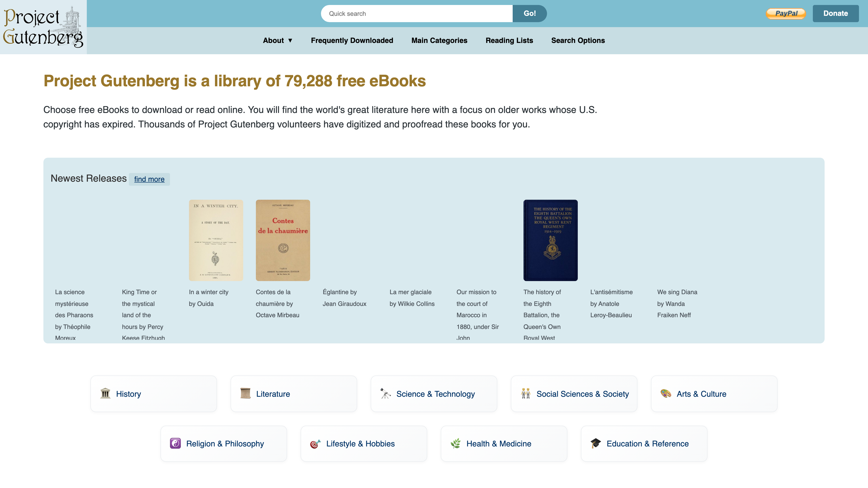Browse Social Sciences & Society text
The image size is (868, 488).
(x=583, y=394)
